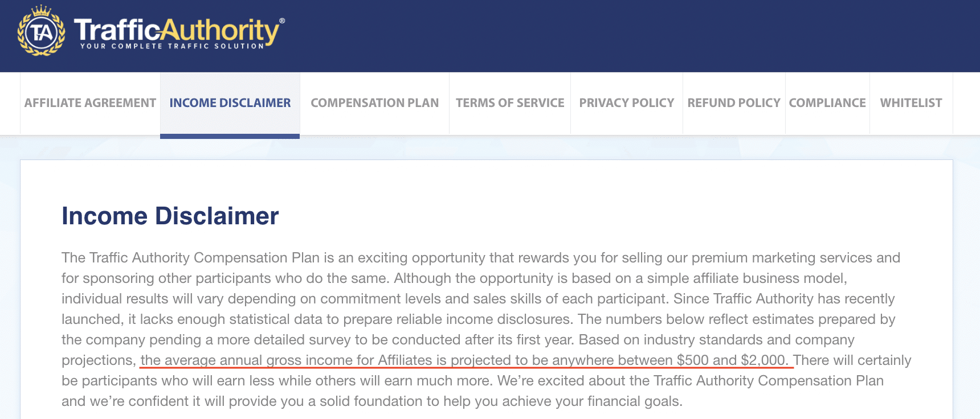
Task: Switch to the Compliance tab
Action: click(x=827, y=103)
